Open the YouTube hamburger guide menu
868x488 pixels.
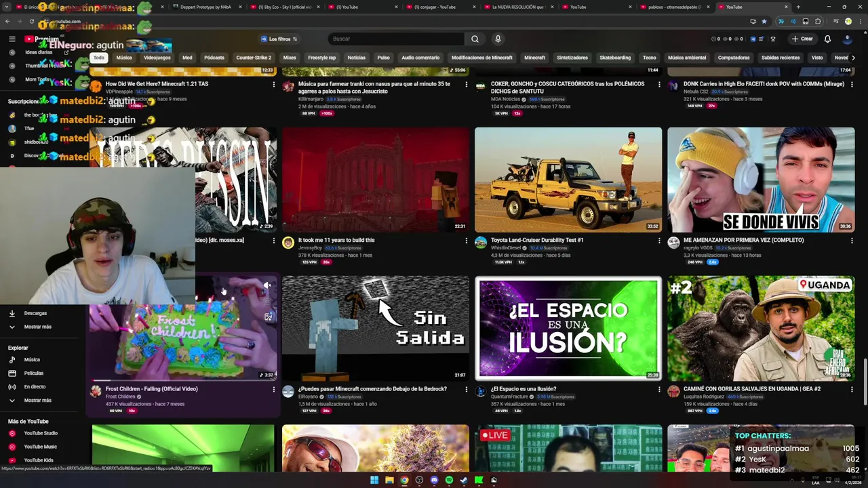point(12,39)
